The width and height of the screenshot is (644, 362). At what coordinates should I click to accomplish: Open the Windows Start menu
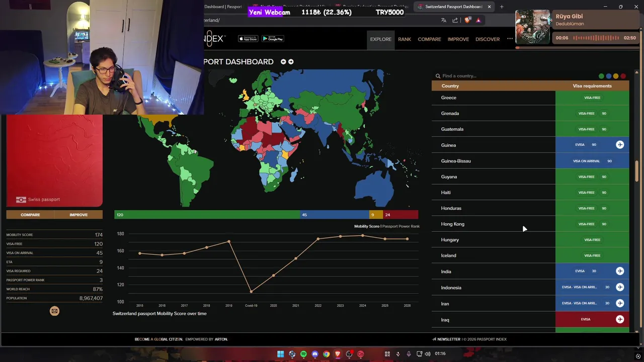coord(280,354)
